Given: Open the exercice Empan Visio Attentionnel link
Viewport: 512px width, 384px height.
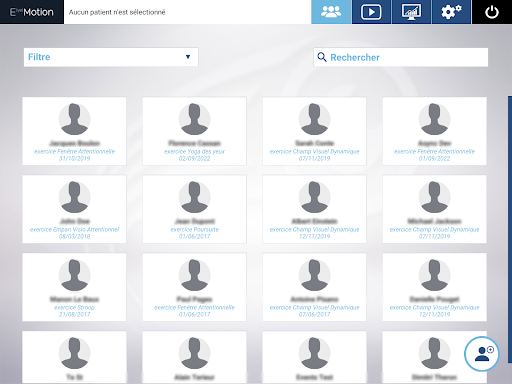Looking at the screenshot, I should [x=74, y=229].
